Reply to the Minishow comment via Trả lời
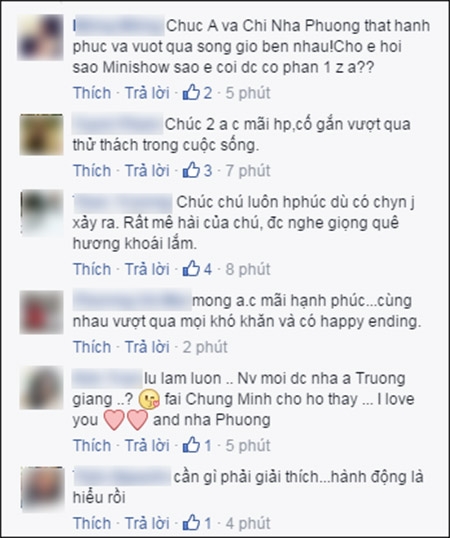This screenshot has width=450, height=538. click(147, 93)
